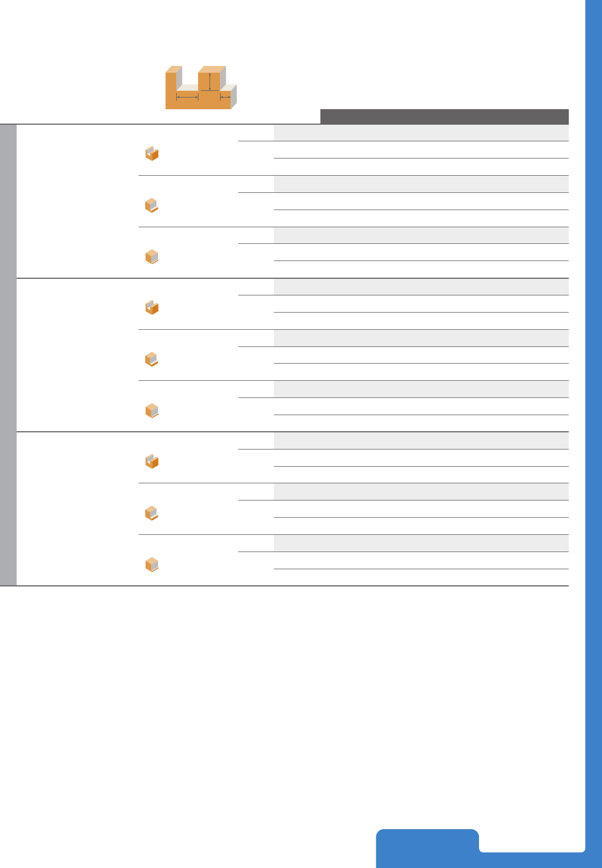The image size is (602, 868).
Task: Select the U-shaped slot cube icon in bottom section
Action: click(x=152, y=461)
